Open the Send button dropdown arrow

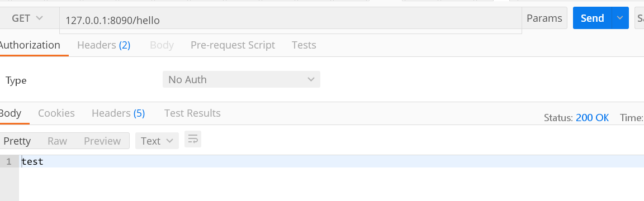pos(620,18)
